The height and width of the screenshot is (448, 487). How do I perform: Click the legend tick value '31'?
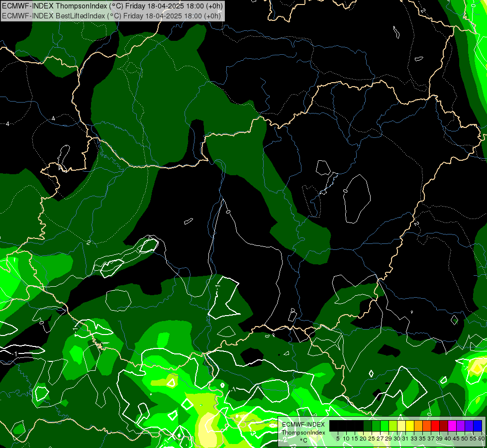[405, 439]
